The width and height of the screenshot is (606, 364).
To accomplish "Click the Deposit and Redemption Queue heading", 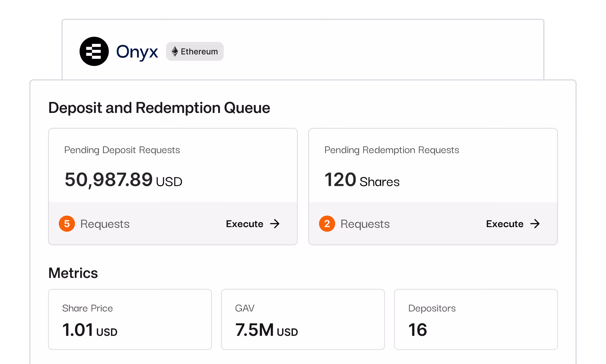I will (x=159, y=108).
